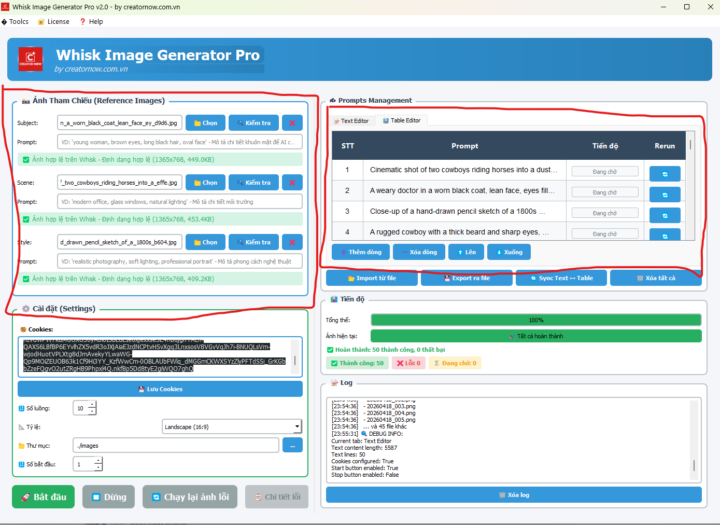
Task: Click the Ảnh hiện tại progress bar
Action: coord(536,336)
